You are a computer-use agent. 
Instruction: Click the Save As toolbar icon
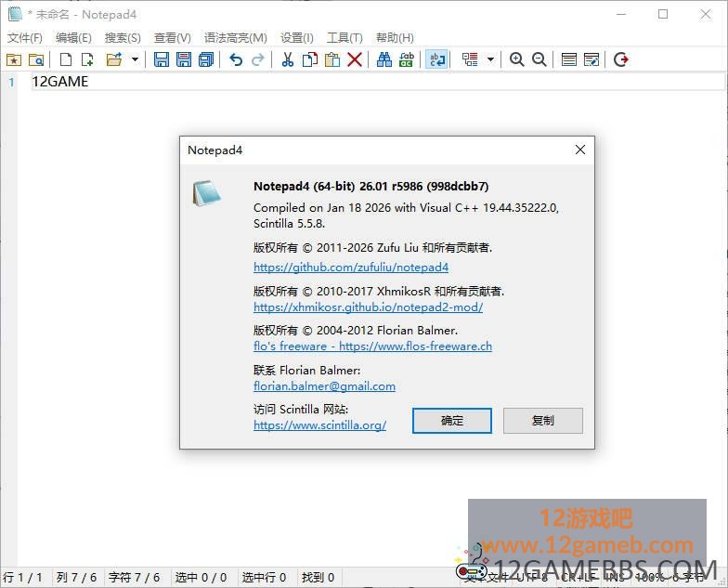pyautogui.click(x=184, y=59)
